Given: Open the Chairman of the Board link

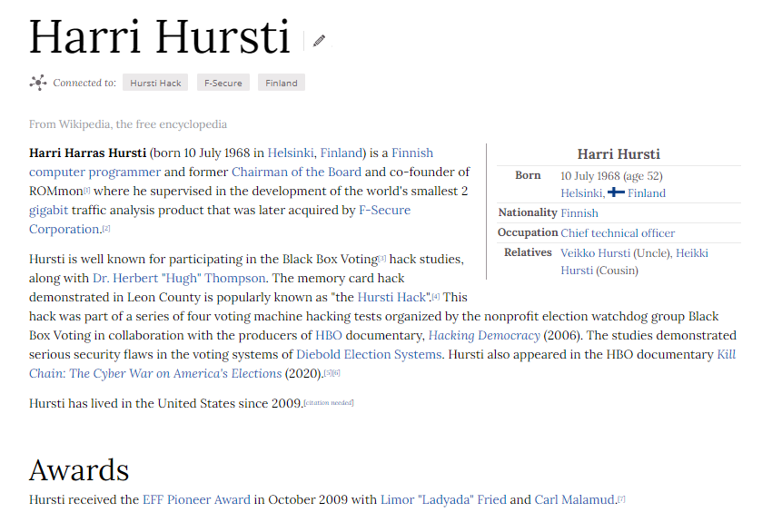Looking at the screenshot, I should pyautogui.click(x=296, y=172).
